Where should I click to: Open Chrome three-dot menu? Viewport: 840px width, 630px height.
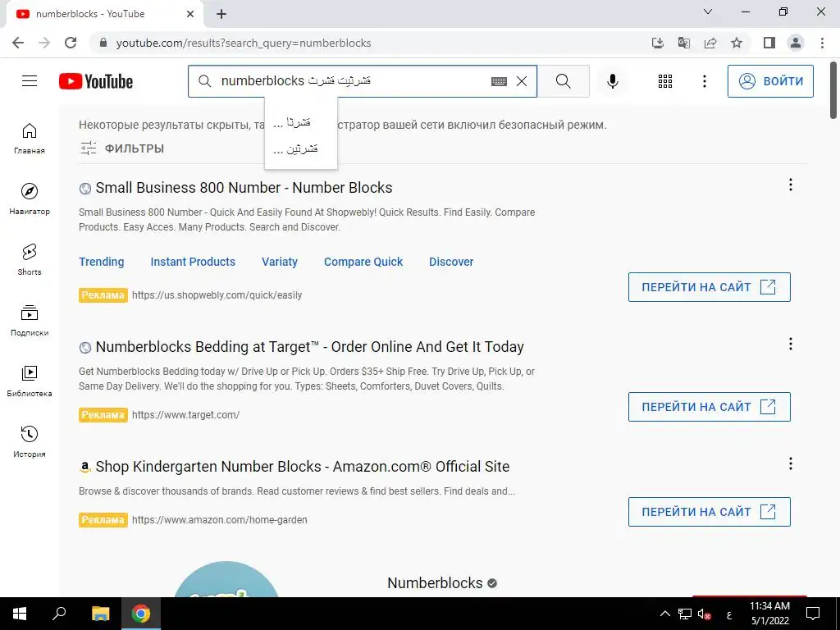[x=822, y=43]
